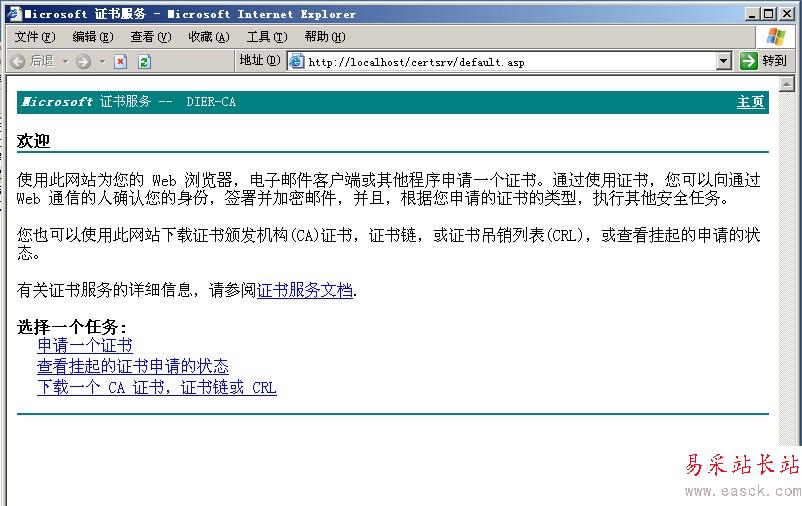Open the Back history dropdown arrow
The image size is (802, 506).
pos(65,62)
